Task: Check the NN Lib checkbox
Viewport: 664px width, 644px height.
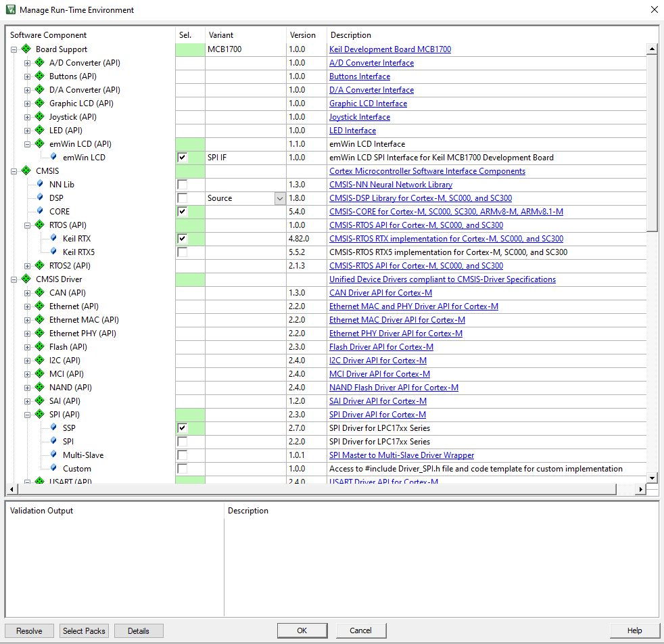Action: pyautogui.click(x=181, y=184)
